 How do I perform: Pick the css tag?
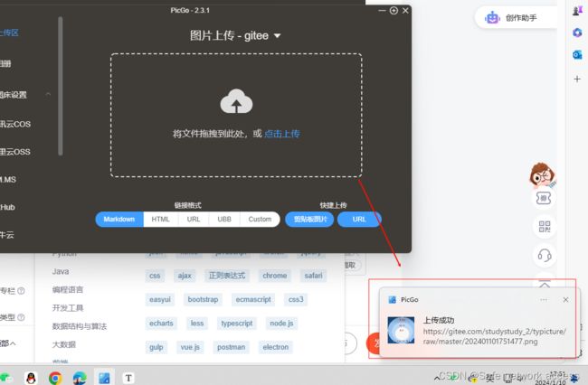point(155,276)
